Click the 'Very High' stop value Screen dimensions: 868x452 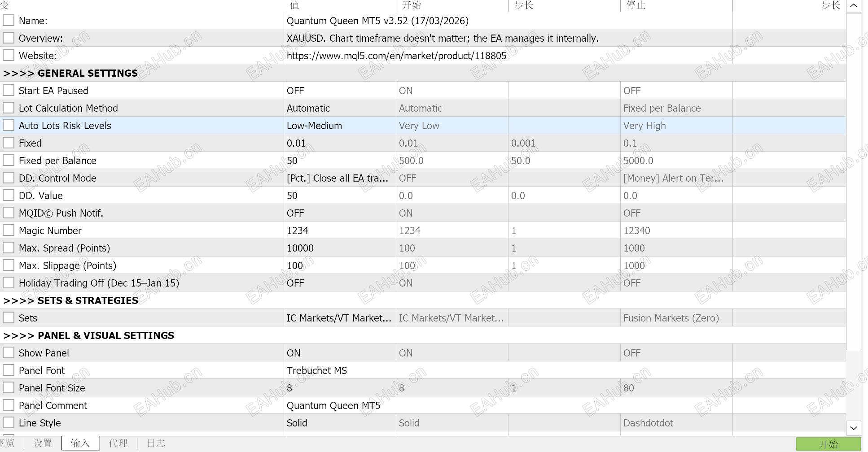click(x=644, y=126)
